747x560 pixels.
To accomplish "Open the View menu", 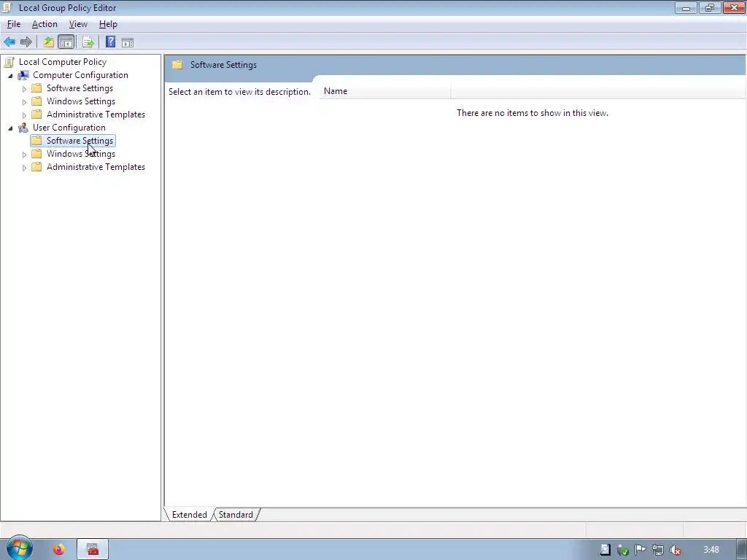I will pos(78,24).
